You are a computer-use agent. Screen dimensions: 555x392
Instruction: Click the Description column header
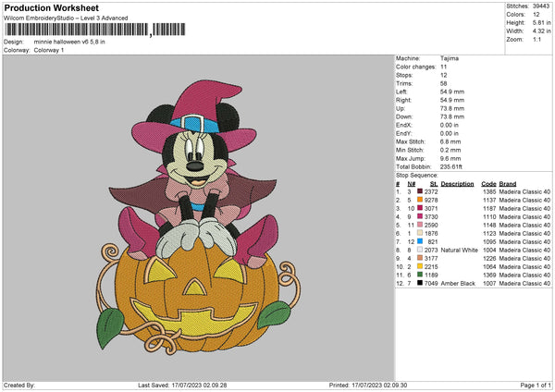pyautogui.click(x=457, y=183)
